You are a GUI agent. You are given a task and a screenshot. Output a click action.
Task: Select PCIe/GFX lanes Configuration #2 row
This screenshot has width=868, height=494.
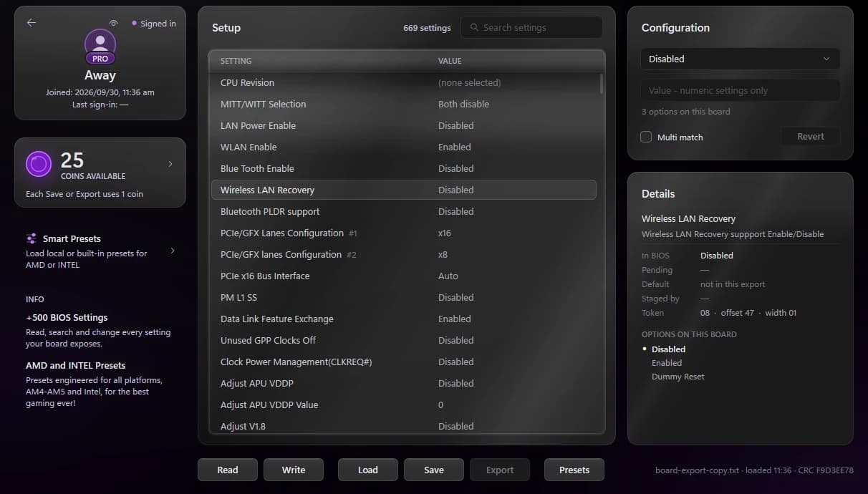point(404,254)
